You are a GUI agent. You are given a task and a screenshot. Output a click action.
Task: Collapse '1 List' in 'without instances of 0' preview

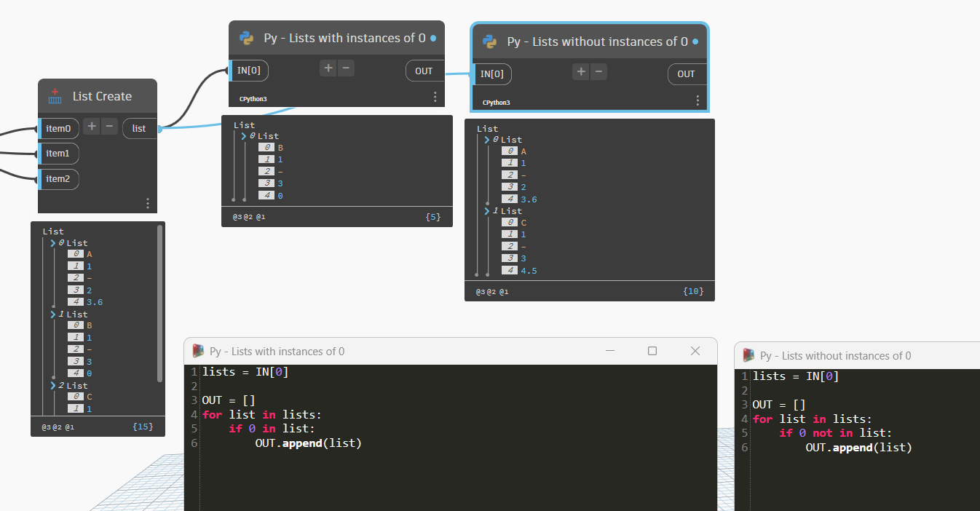tap(487, 211)
